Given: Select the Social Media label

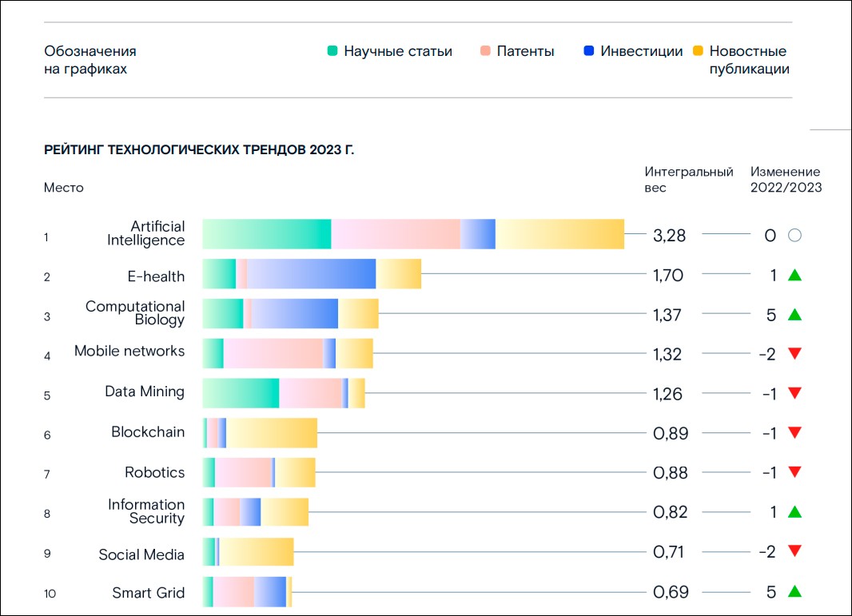Looking at the screenshot, I should pyautogui.click(x=141, y=554).
